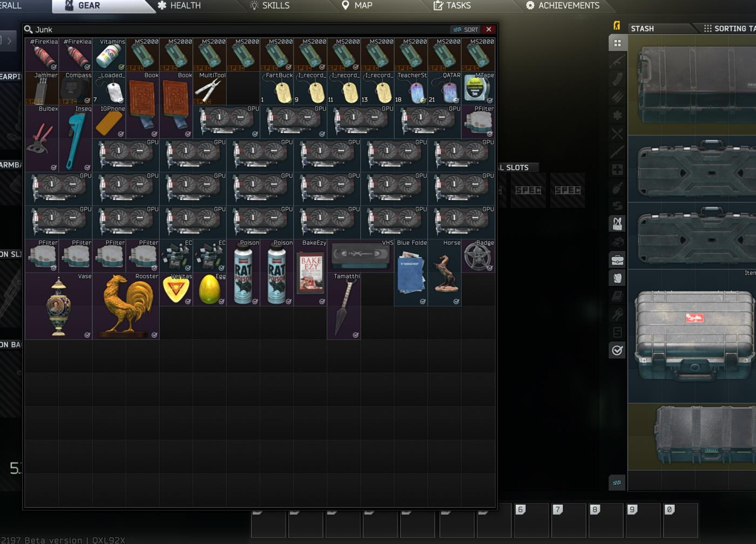Select the Compass item
Screen dimensions: 756x544
(x=76, y=88)
